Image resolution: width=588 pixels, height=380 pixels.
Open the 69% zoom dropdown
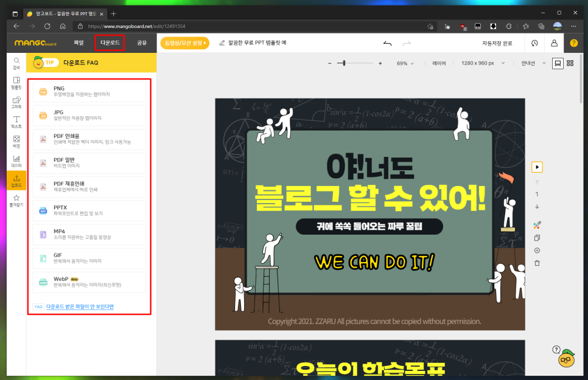[x=405, y=63]
